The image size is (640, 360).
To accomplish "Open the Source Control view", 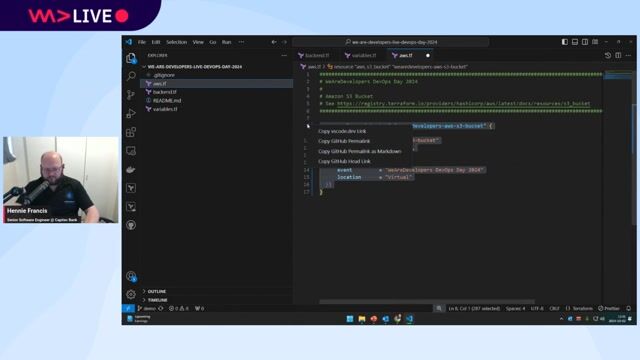I will click(x=131, y=95).
